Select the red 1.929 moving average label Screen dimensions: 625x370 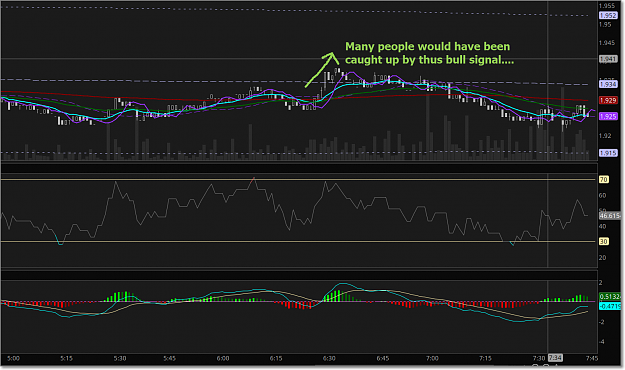[608, 100]
